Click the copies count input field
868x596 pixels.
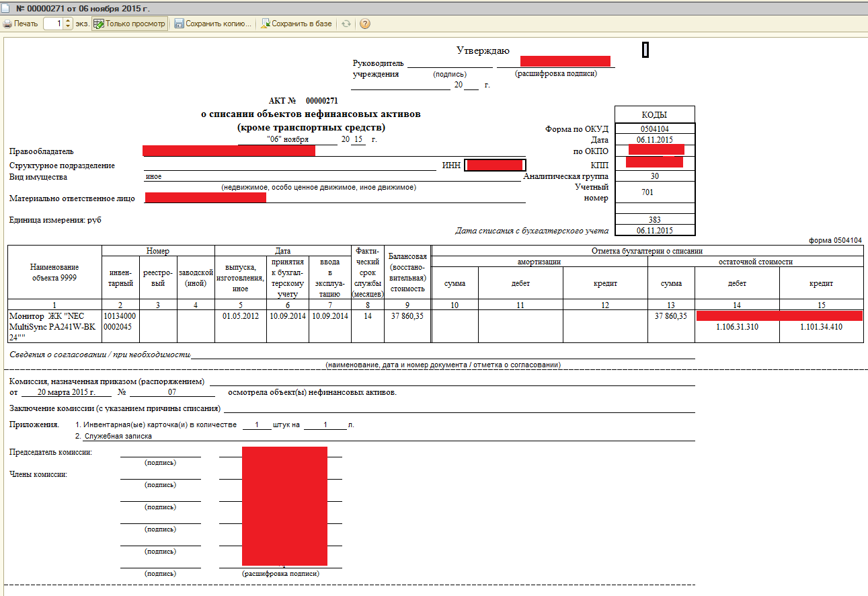click(53, 24)
